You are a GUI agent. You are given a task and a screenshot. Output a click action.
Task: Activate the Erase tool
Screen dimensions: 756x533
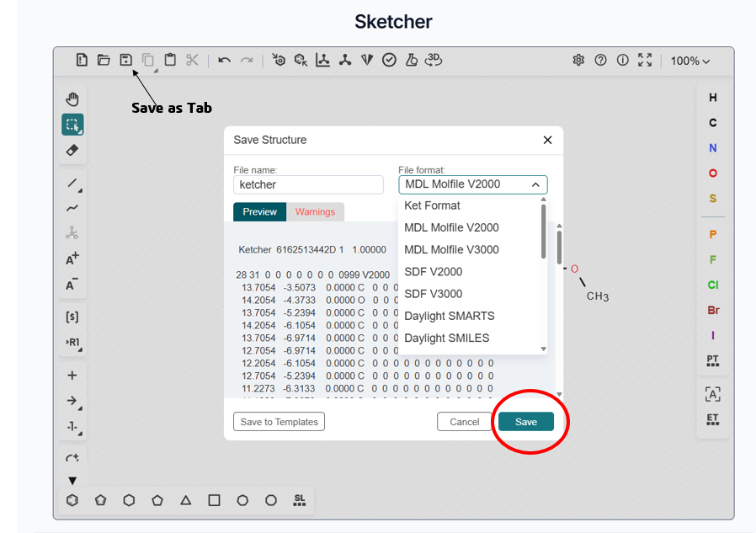(x=72, y=151)
